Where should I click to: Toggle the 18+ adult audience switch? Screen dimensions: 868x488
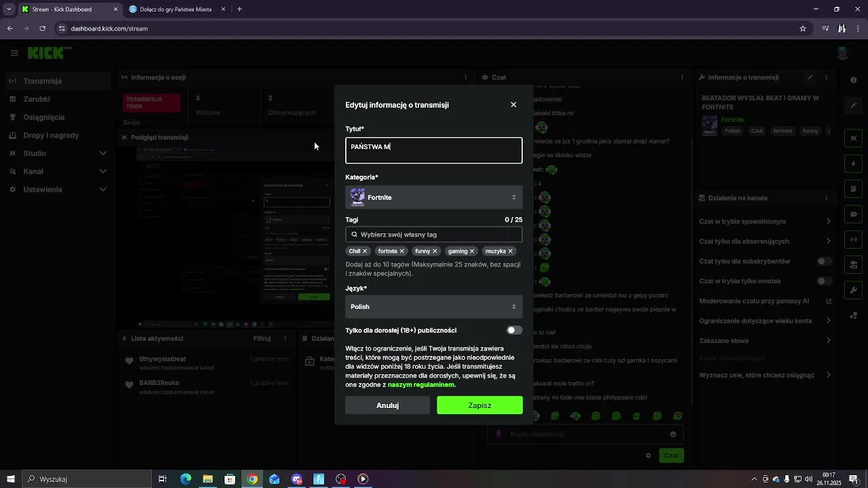[x=515, y=331]
